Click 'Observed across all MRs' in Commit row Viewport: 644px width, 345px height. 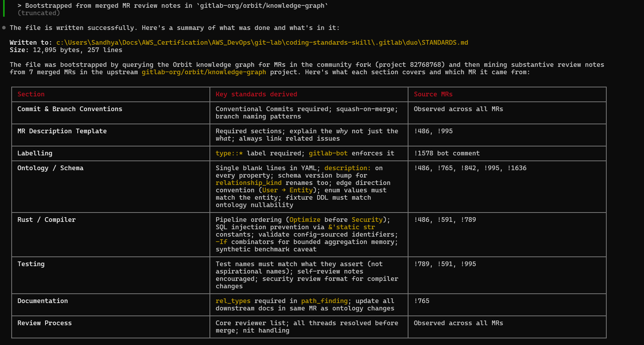pyautogui.click(x=459, y=109)
